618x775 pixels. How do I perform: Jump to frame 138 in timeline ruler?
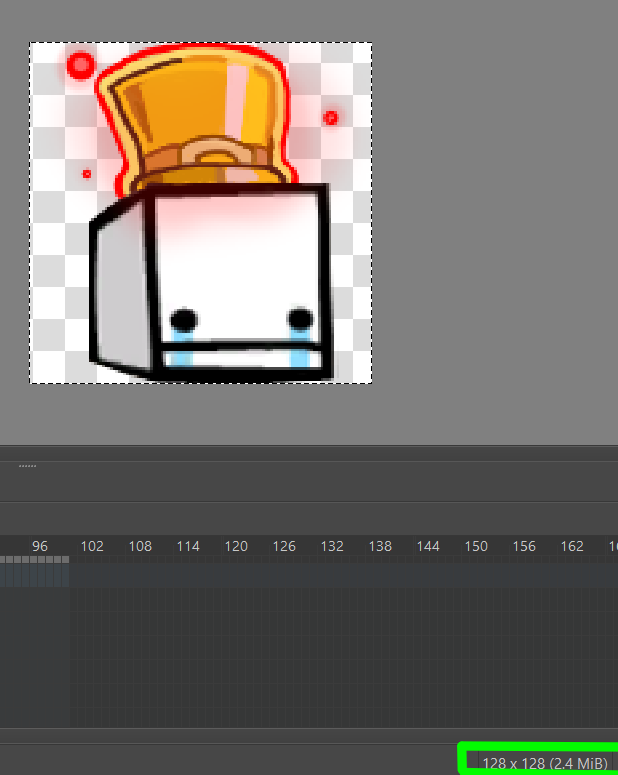click(x=380, y=546)
